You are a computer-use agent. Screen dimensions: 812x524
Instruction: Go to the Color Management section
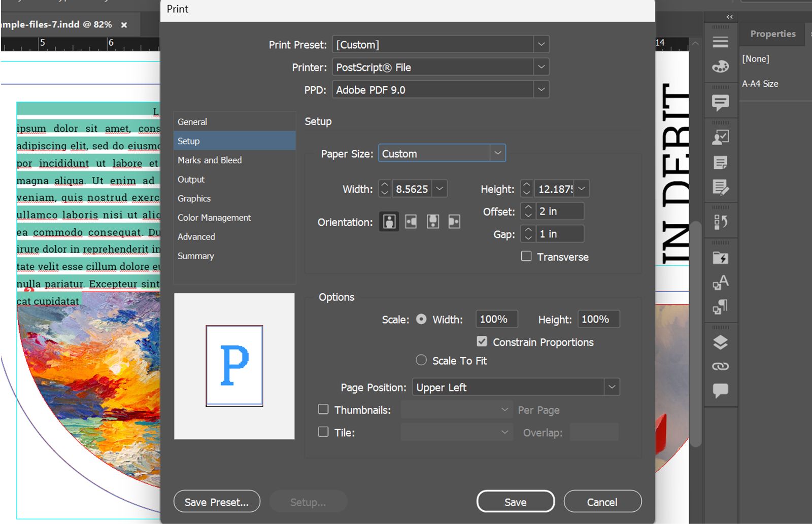coord(234,218)
